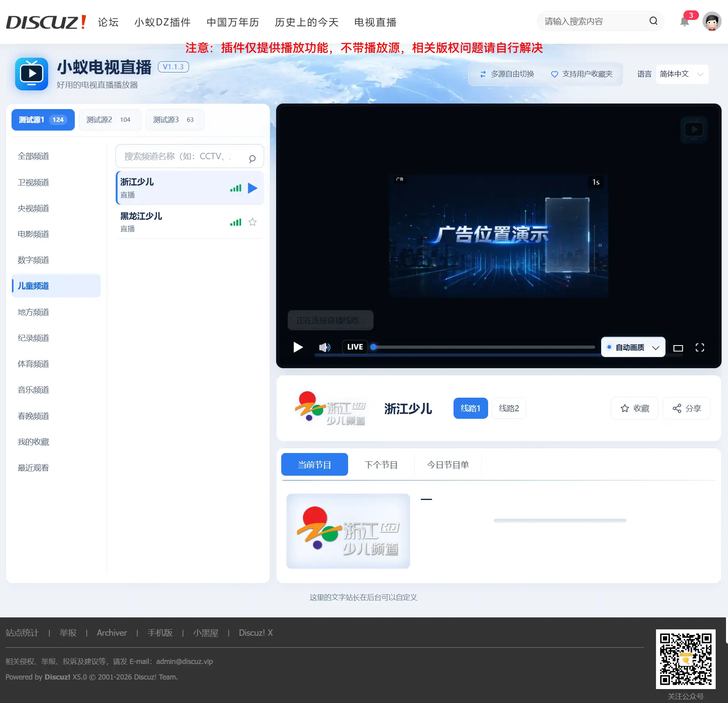Click the 浙江少儿 channel logo beside 线路1
The image size is (728, 703).
coord(331,408)
